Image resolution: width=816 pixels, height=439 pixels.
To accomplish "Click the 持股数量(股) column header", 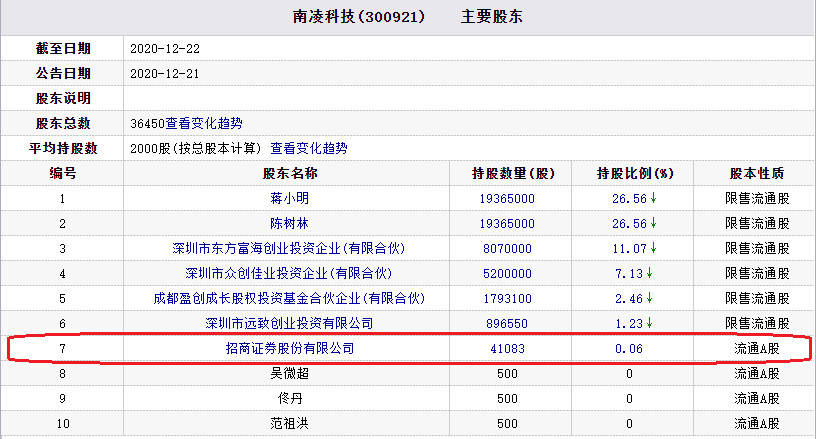I will click(x=513, y=173).
